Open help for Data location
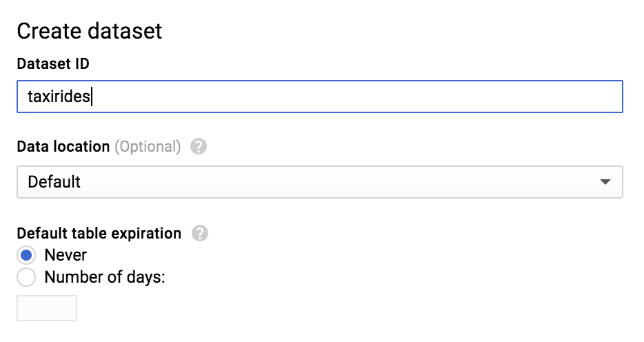Image resolution: width=644 pixels, height=342 pixels. click(199, 147)
